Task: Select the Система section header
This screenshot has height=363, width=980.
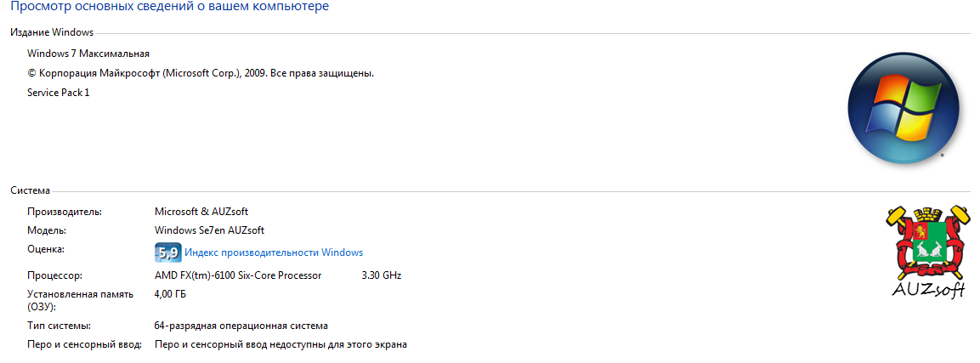Action: click(x=30, y=190)
